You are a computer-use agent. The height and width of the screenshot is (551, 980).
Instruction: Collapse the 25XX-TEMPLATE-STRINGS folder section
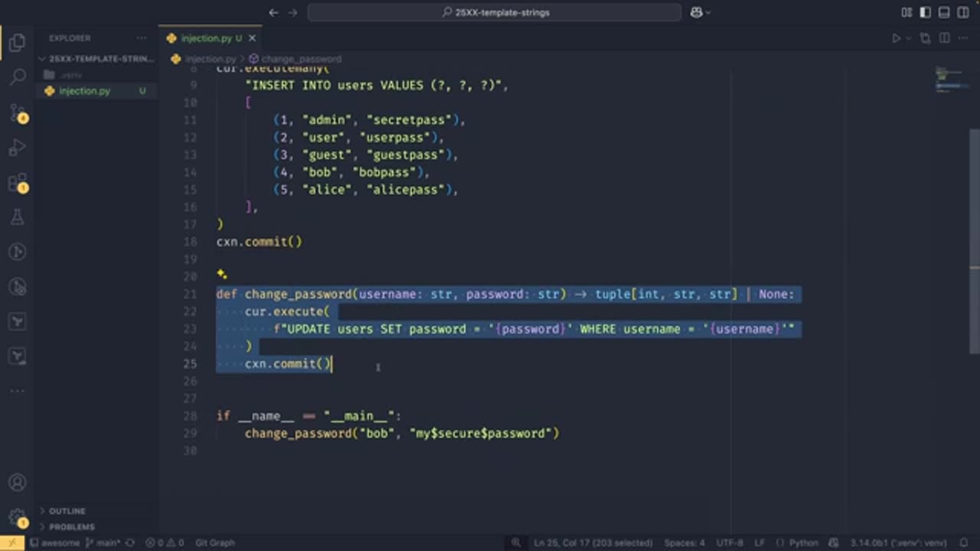97,59
